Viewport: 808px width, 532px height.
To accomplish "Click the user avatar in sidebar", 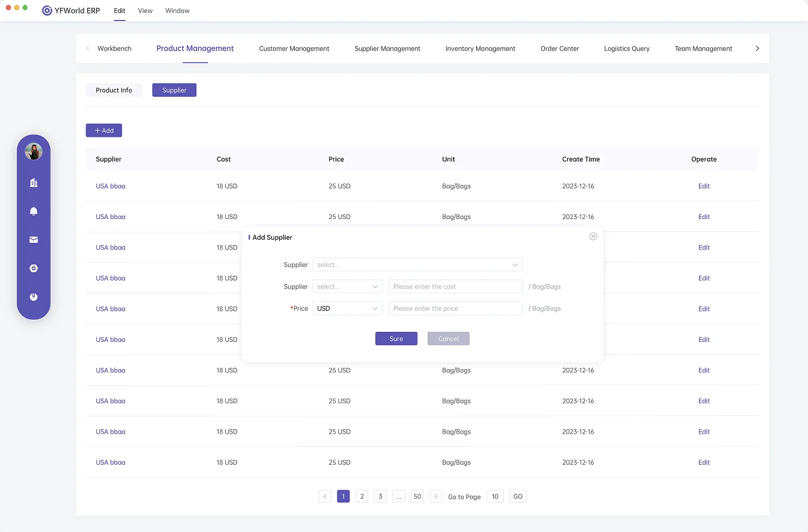I will 33,152.
